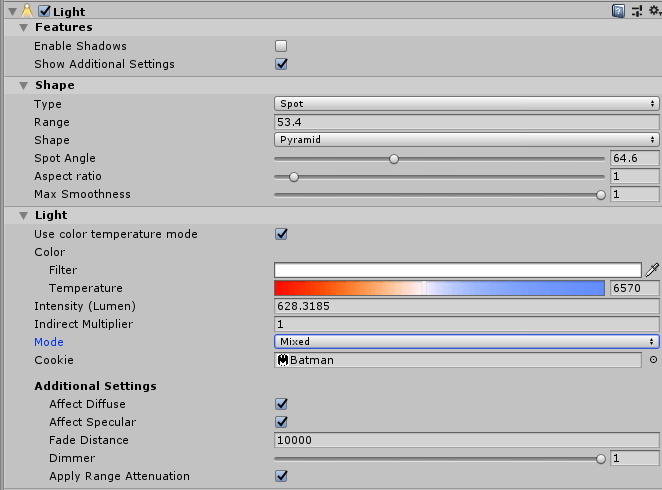The width and height of the screenshot is (662, 490).
Task: Open the Mode dropdown showing Mixed
Action: click(466, 342)
